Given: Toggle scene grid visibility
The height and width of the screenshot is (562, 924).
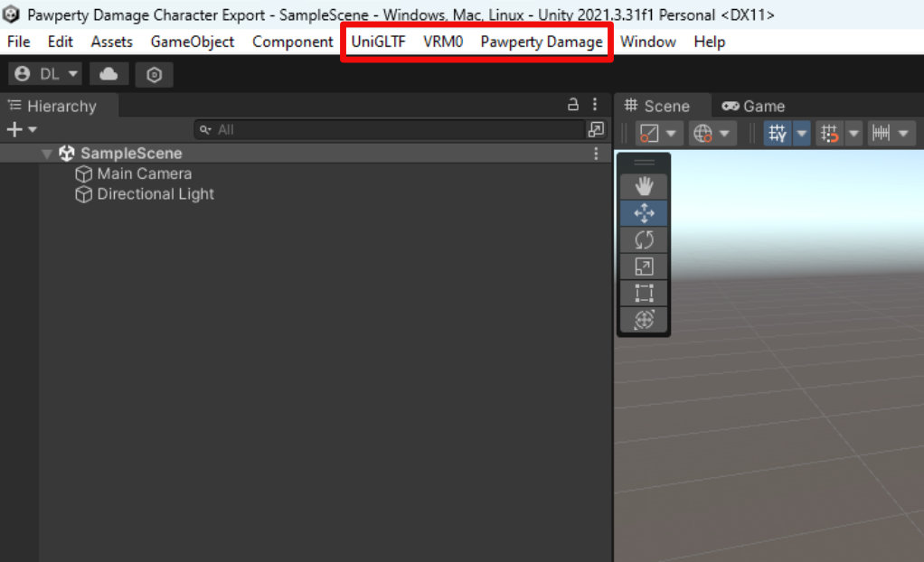Looking at the screenshot, I should click(x=778, y=133).
